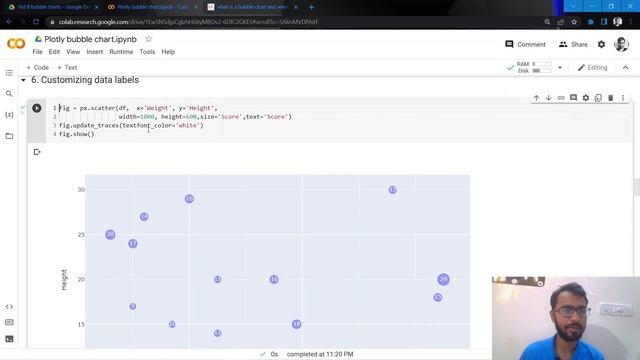Click the RAM usage bar
Screen dimensions: 640x360
(x=542, y=64)
